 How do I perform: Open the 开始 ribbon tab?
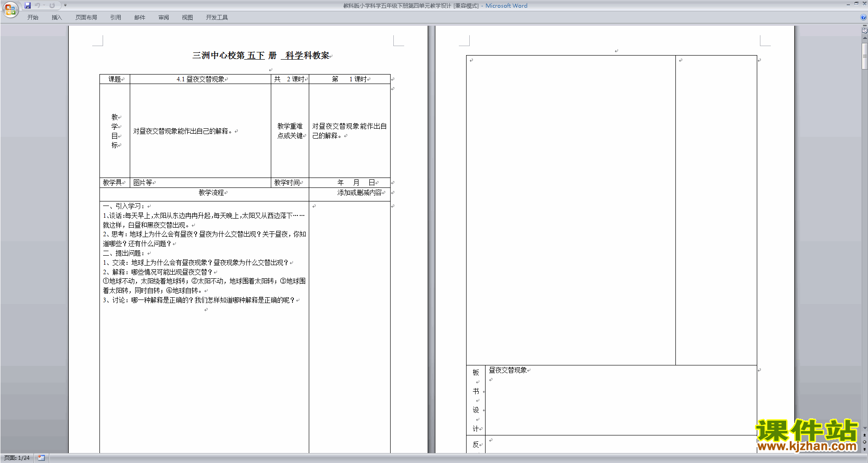(33, 18)
